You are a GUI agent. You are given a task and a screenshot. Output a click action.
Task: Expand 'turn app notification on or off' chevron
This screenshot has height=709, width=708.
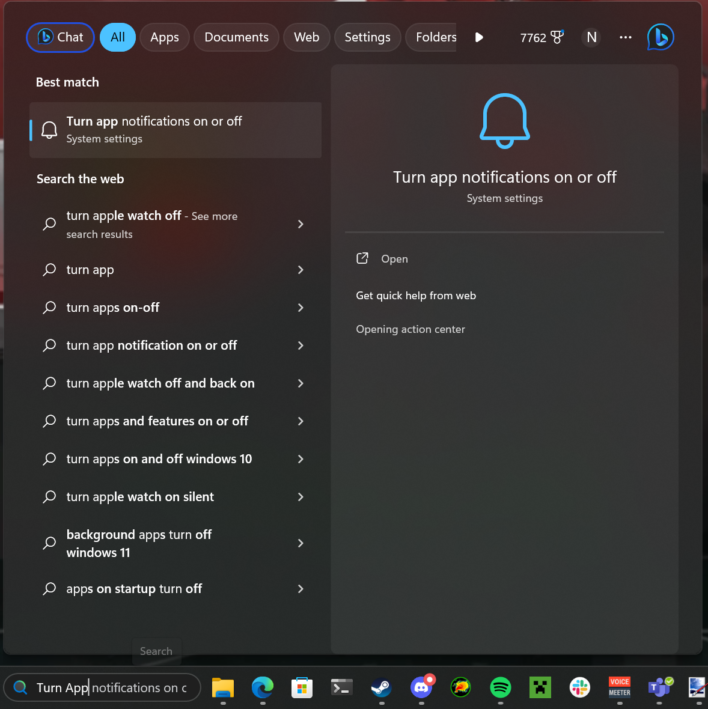pyautogui.click(x=301, y=345)
